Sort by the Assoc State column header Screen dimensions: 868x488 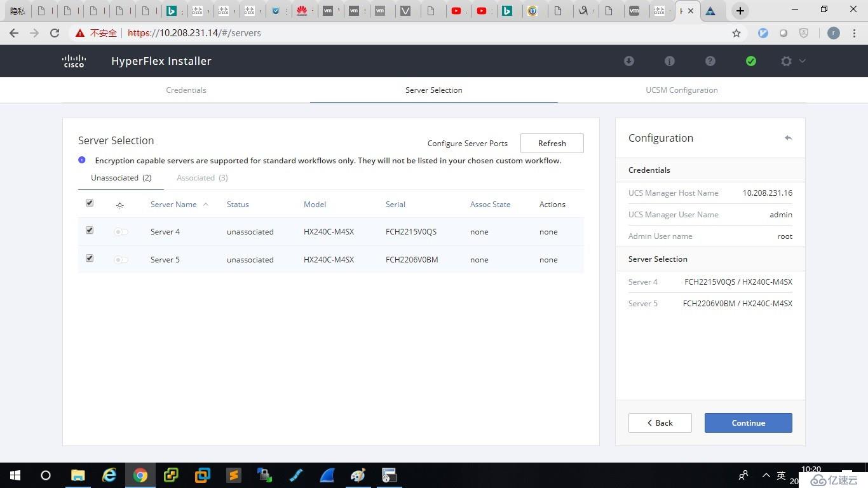point(491,205)
